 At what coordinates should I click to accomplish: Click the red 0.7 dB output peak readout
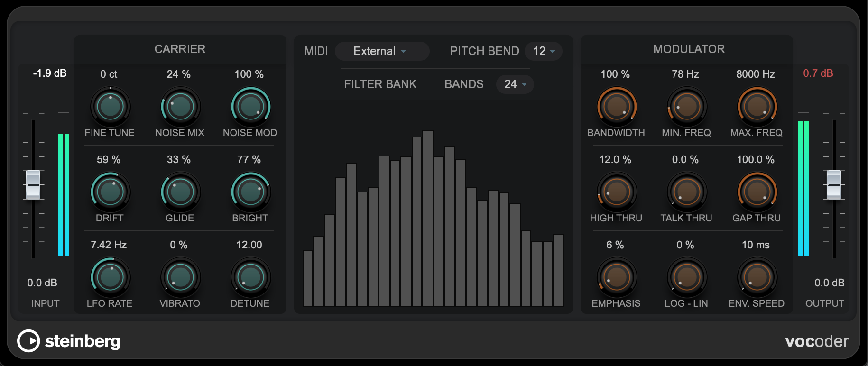[x=818, y=73]
